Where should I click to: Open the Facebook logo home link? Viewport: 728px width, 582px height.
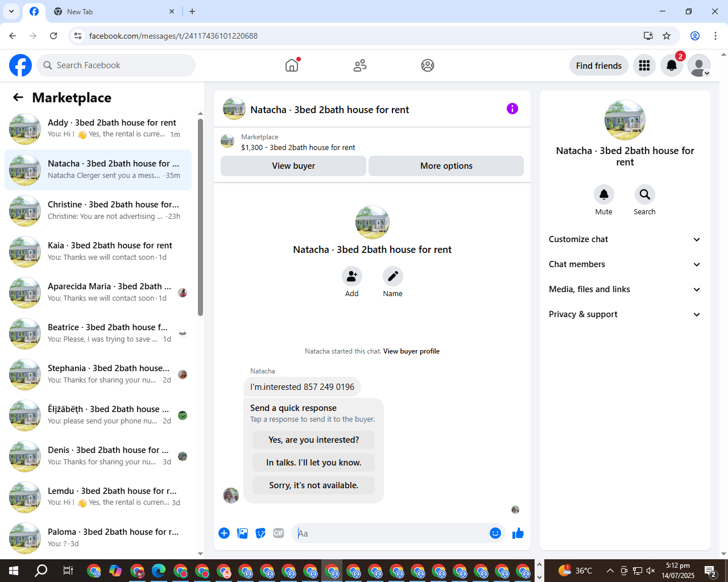tap(20, 65)
